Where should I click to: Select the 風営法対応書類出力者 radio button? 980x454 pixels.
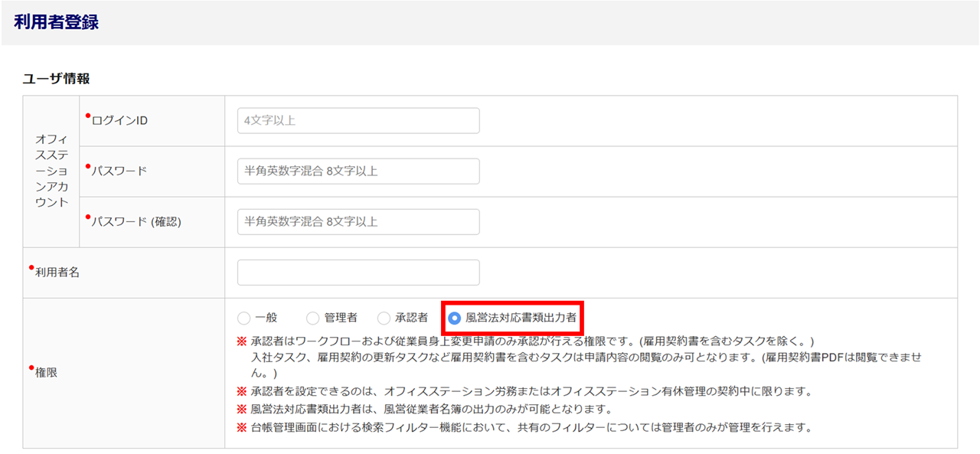coord(455,318)
